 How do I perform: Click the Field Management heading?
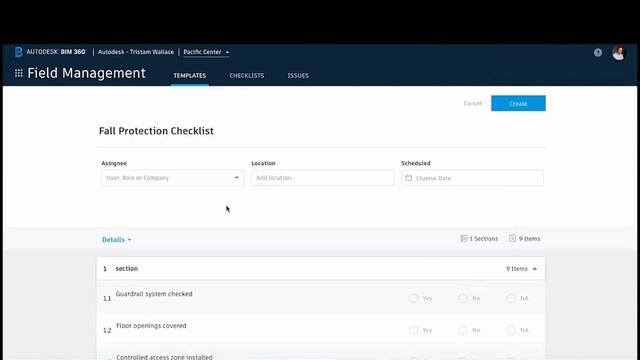coord(87,73)
